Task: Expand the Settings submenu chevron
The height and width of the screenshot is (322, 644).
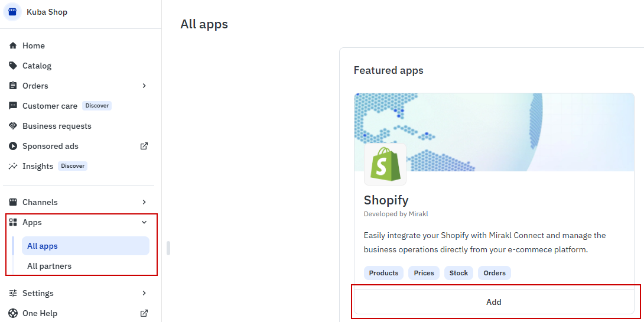Action: click(144, 293)
